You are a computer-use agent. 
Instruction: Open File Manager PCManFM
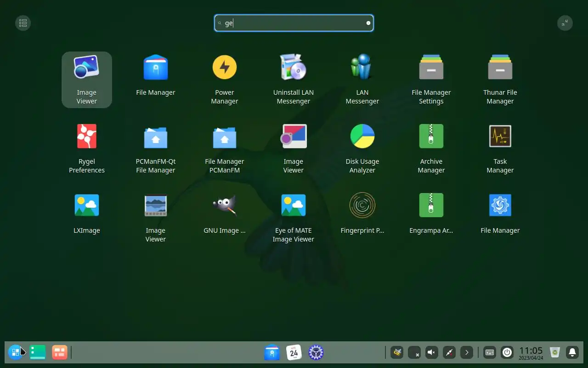click(225, 149)
